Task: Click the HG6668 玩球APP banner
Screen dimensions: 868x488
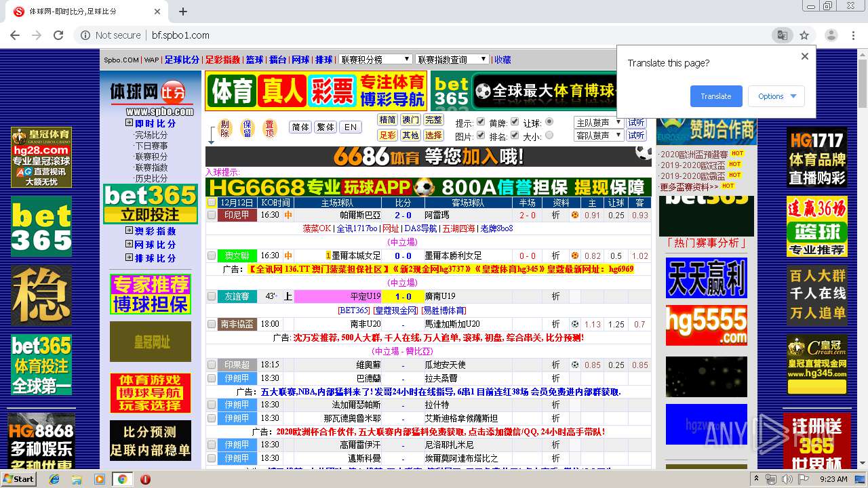Action: (x=429, y=187)
